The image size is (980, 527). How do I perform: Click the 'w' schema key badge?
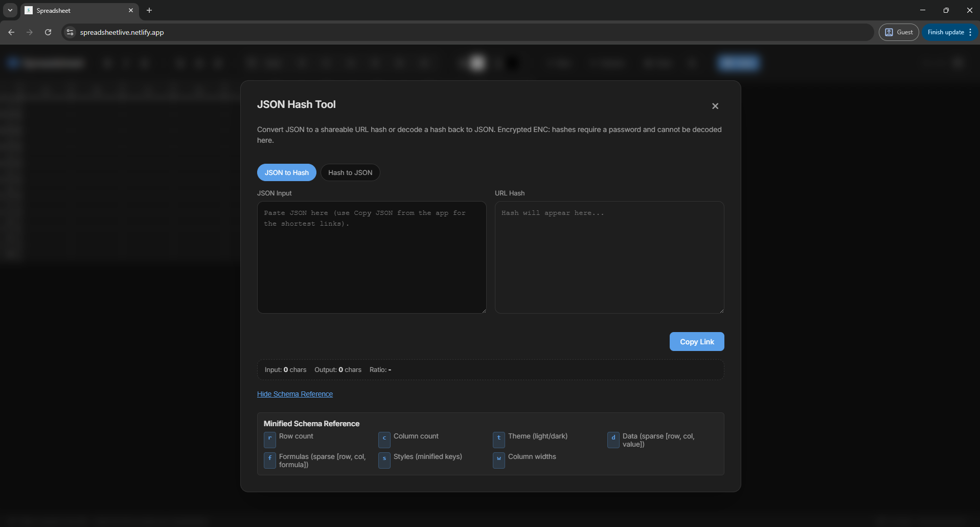[x=499, y=460]
